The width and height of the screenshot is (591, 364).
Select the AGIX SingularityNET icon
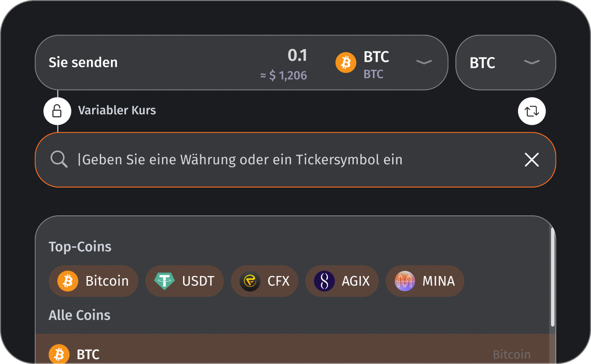coord(324,281)
